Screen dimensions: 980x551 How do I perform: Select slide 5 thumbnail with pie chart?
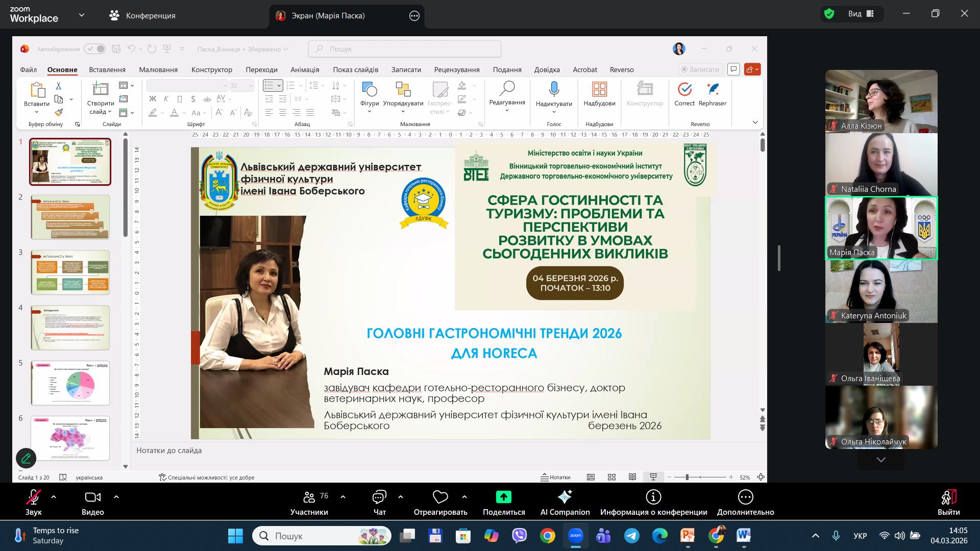[70, 383]
